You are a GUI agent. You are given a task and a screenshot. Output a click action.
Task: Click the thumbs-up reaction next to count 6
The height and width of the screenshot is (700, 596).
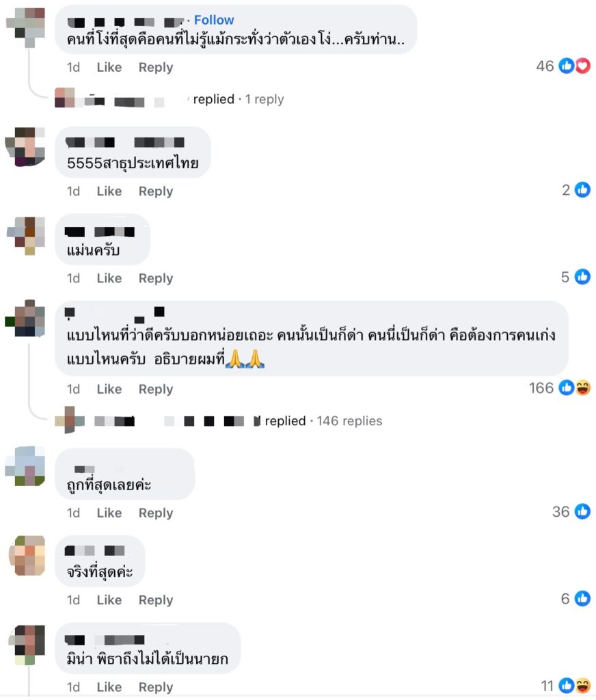click(582, 599)
